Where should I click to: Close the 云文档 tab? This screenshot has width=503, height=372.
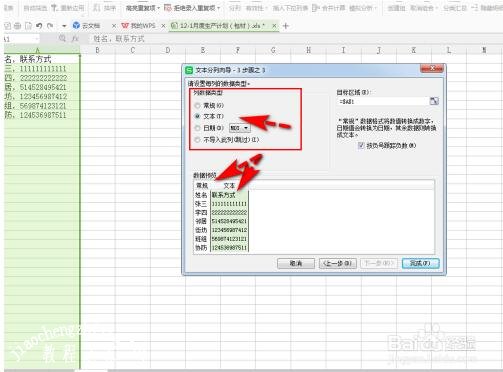pyautogui.click(x=114, y=26)
